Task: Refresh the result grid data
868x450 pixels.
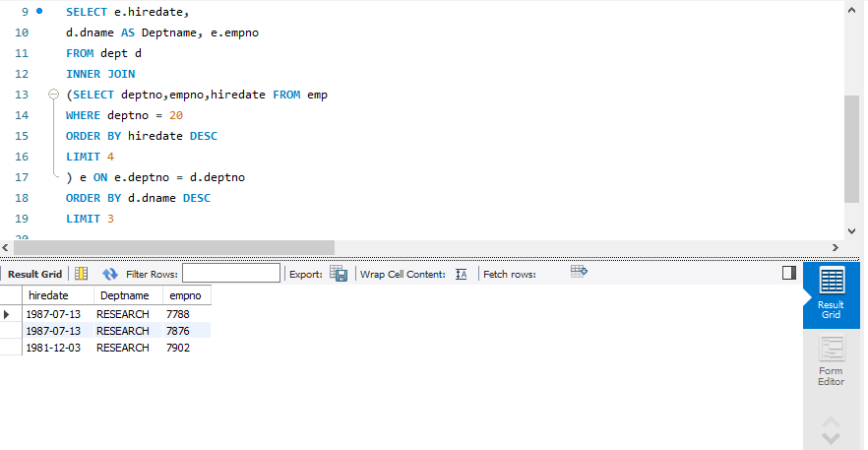Action: [x=110, y=274]
